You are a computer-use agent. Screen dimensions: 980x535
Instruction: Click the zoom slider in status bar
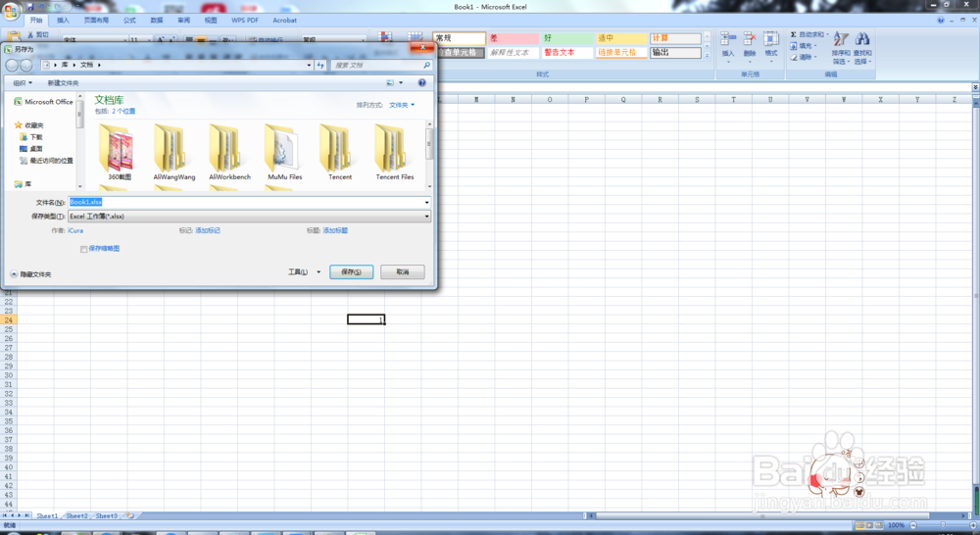pos(943,525)
